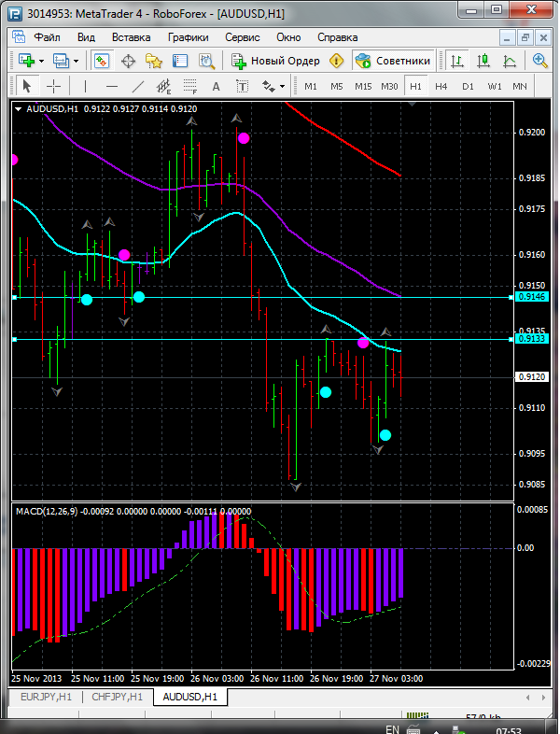Create a new chart with the green plus icon
Screen dimensions: 560x734
(x=27, y=61)
